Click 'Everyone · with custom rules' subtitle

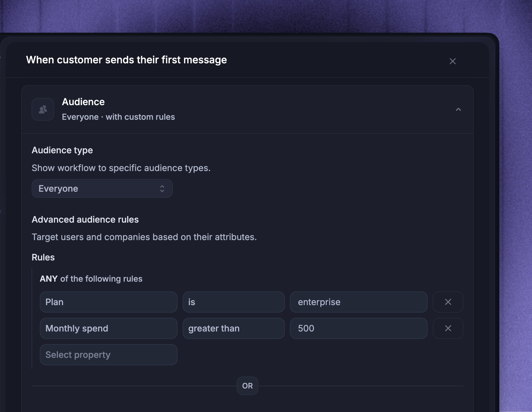pyautogui.click(x=118, y=117)
